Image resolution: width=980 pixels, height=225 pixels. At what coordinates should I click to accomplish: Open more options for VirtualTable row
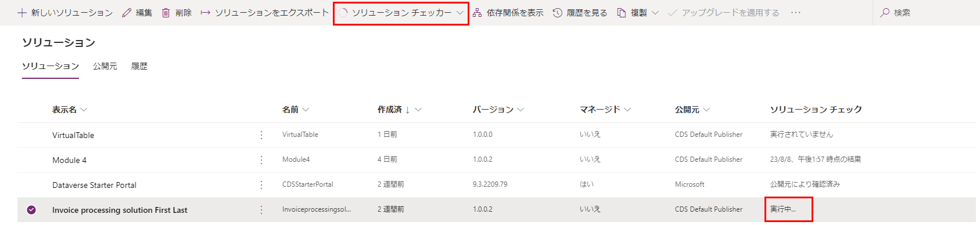261,135
